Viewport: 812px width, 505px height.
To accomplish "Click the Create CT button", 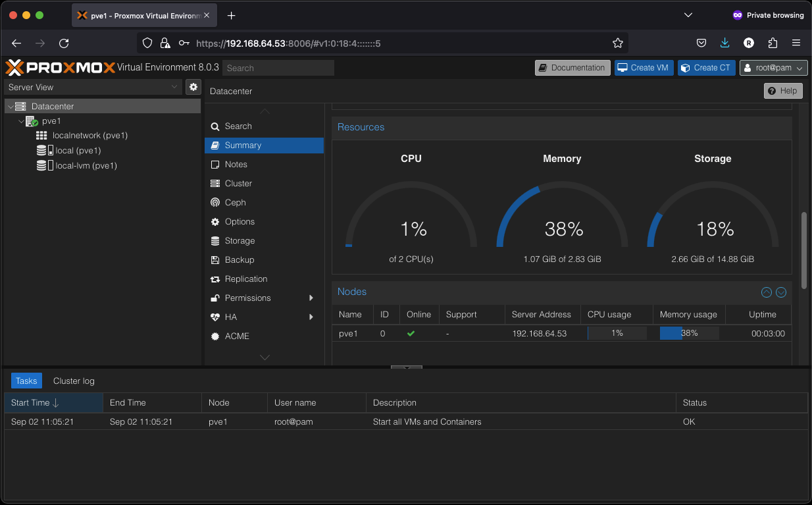I will pos(707,68).
